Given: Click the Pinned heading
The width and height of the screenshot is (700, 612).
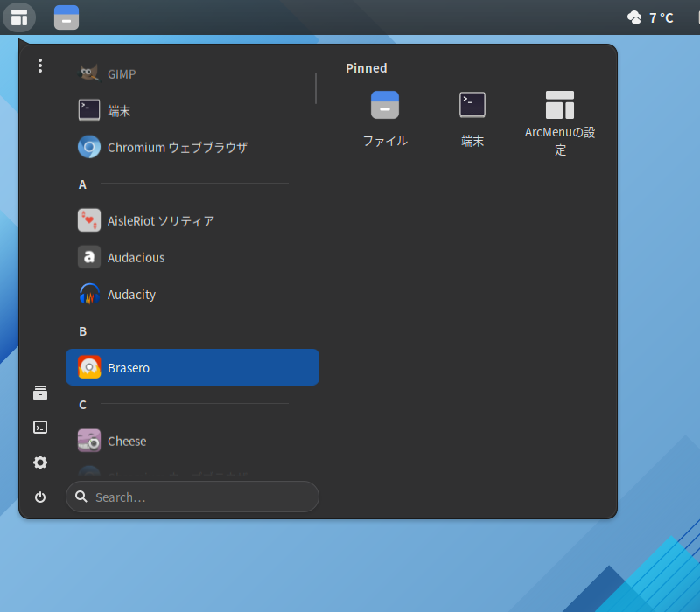Looking at the screenshot, I should point(366,68).
